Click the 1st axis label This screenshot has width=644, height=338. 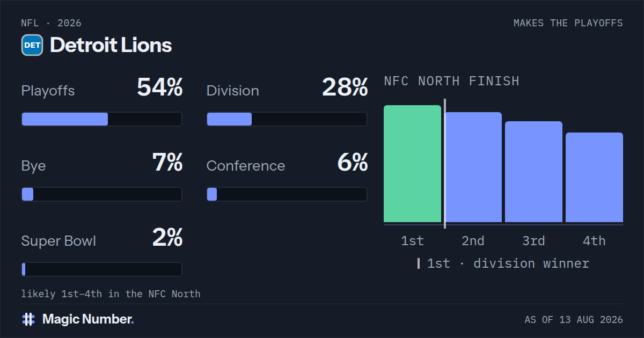click(x=412, y=241)
